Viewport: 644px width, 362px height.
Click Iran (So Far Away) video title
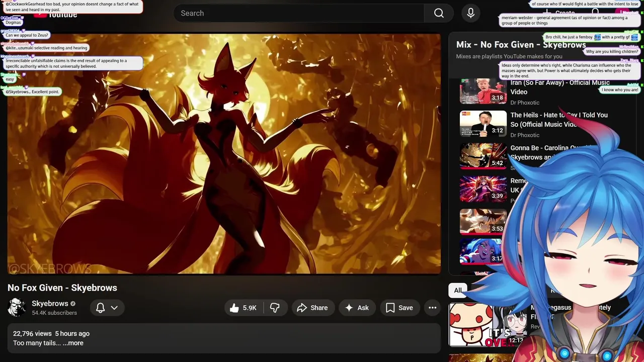click(560, 87)
